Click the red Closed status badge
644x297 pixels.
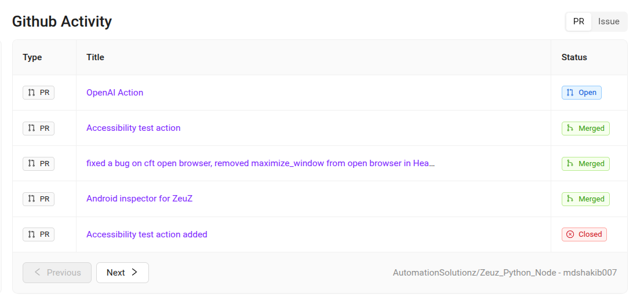pos(584,234)
